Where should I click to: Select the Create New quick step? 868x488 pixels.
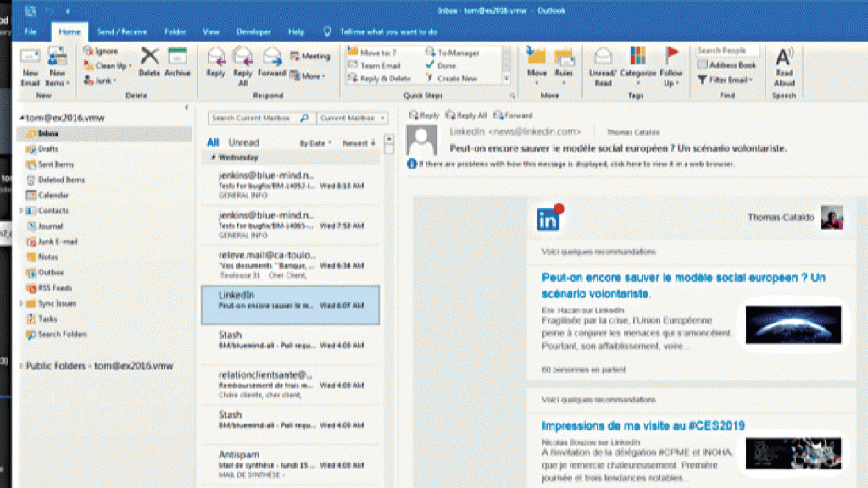point(451,79)
